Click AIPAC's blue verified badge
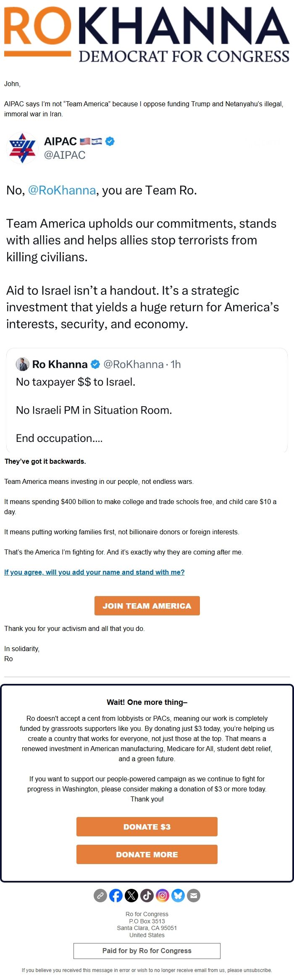Viewport: 294px width, 980px height. tap(109, 142)
